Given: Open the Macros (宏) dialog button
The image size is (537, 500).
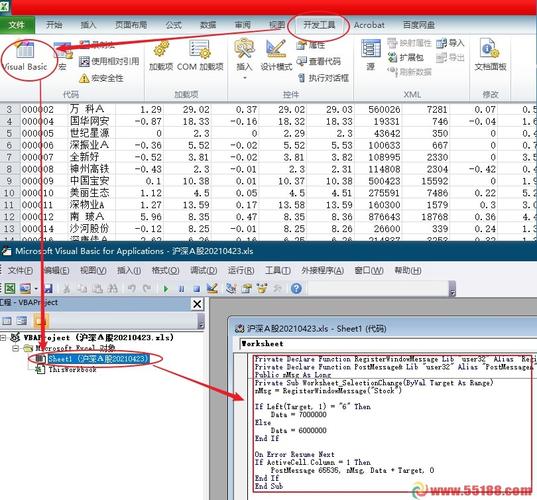Looking at the screenshot, I should pyautogui.click(x=62, y=56).
